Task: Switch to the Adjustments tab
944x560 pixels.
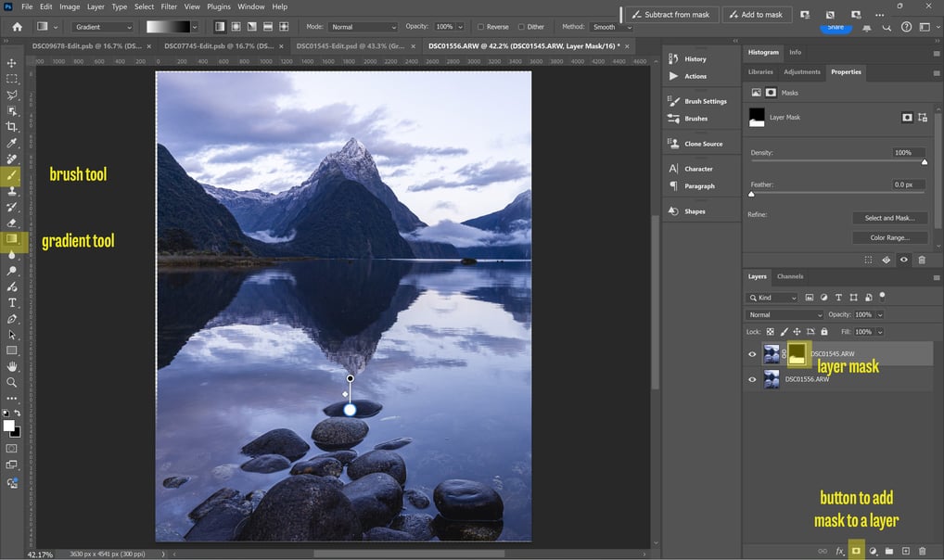Action: tap(801, 71)
